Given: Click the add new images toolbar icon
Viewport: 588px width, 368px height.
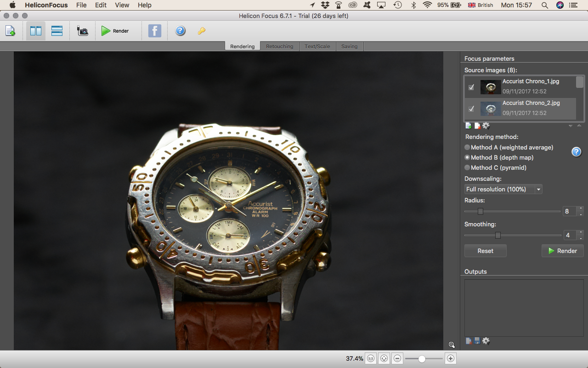Looking at the screenshot, I should tap(10, 31).
